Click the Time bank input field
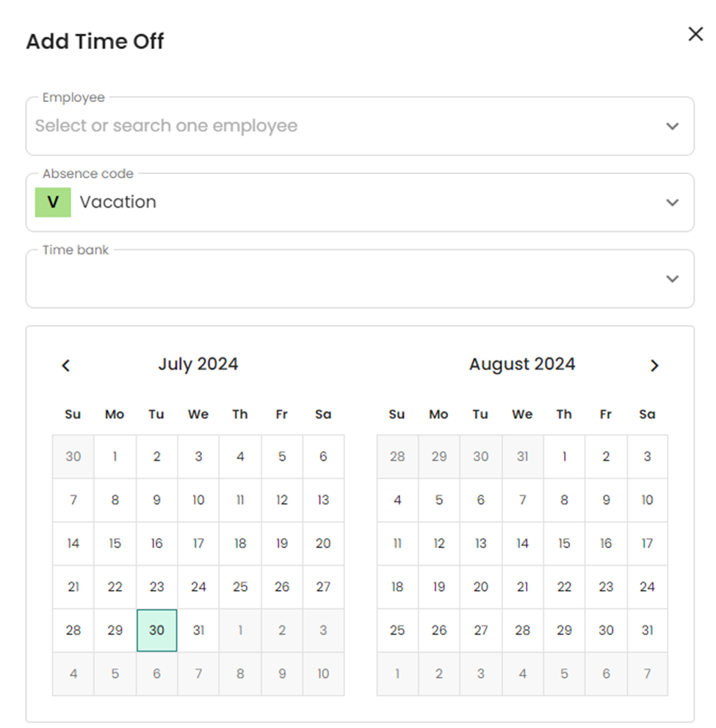 [x=294, y=278]
